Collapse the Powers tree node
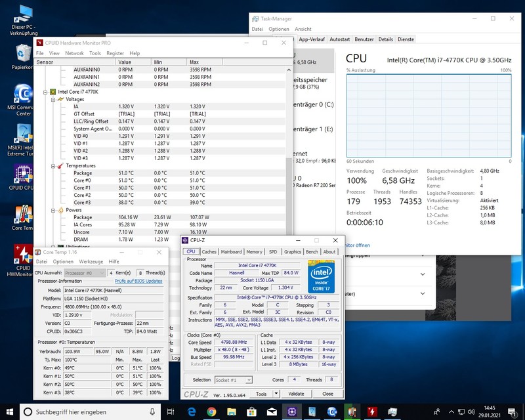 tap(53, 211)
